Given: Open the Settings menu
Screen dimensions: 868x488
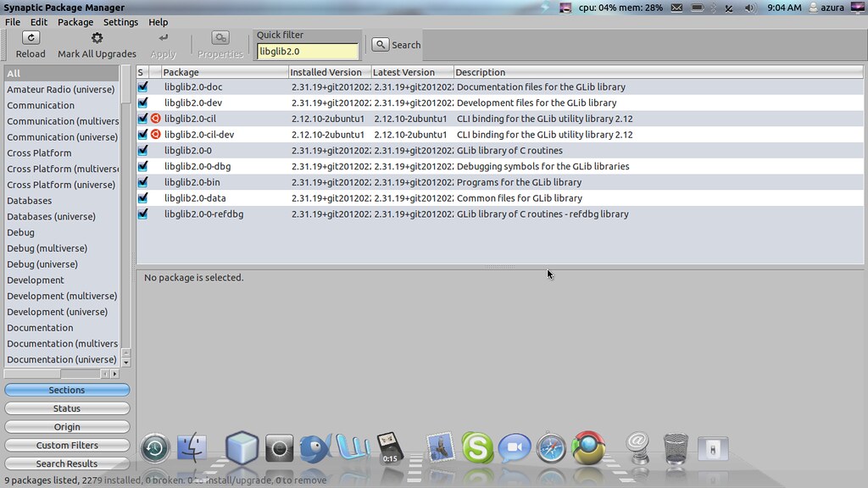Looking at the screenshot, I should [x=120, y=22].
